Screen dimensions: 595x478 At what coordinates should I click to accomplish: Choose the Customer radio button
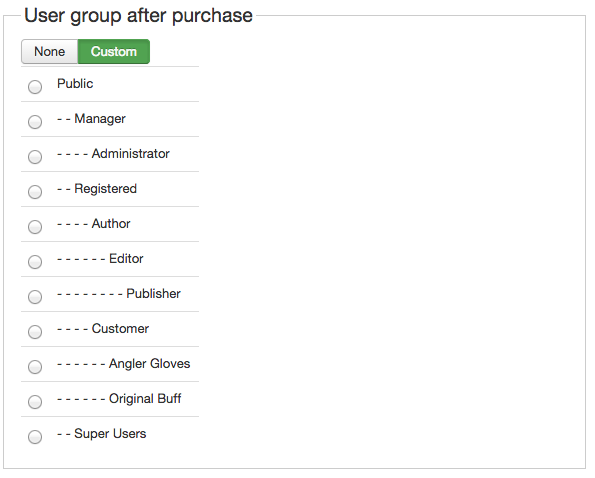point(35,332)
